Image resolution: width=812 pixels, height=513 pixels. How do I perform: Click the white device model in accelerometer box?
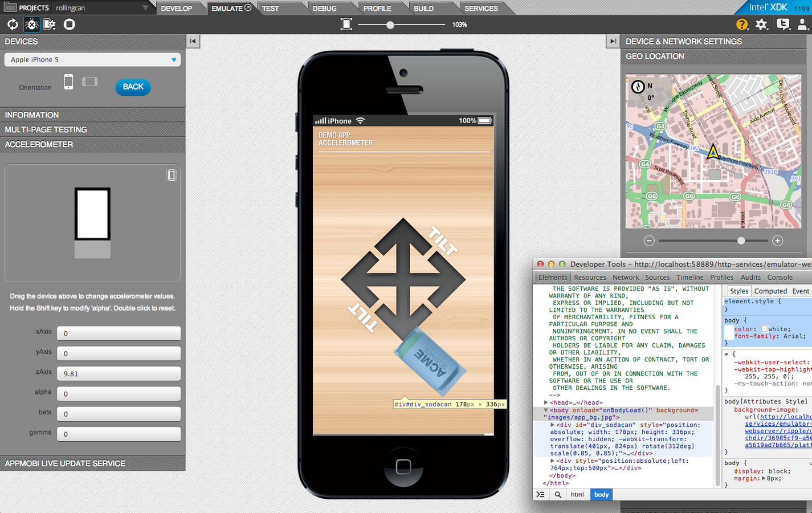click(x=92, y=214)
